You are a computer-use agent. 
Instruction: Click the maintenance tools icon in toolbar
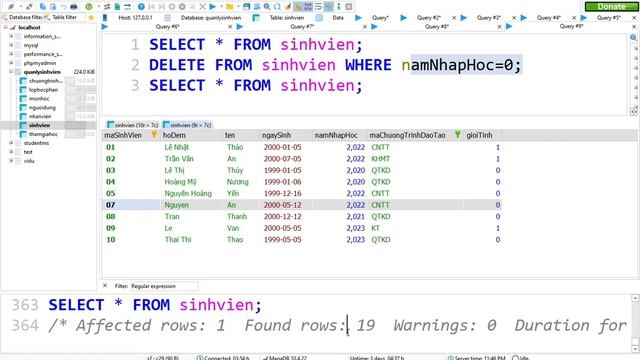tap(107, 7)
